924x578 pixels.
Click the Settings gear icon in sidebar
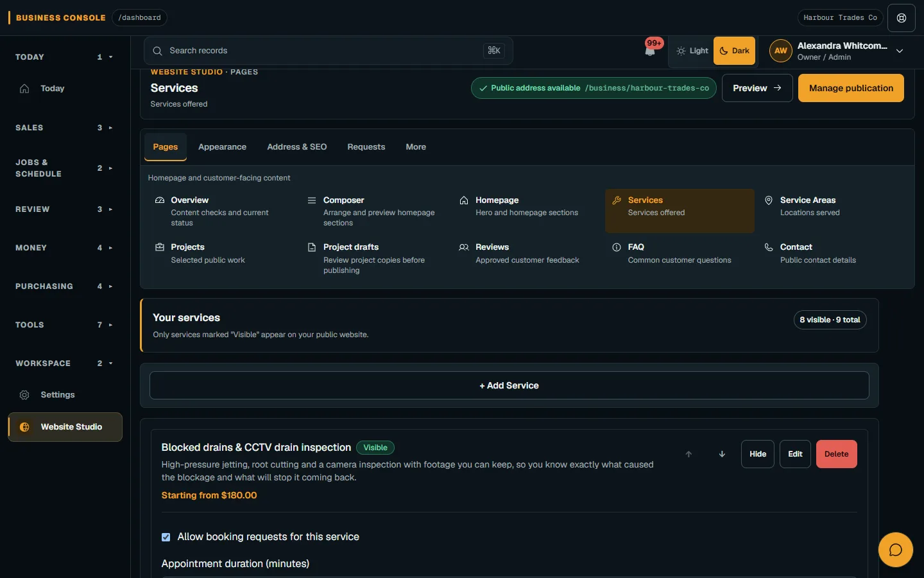(24, 395)
